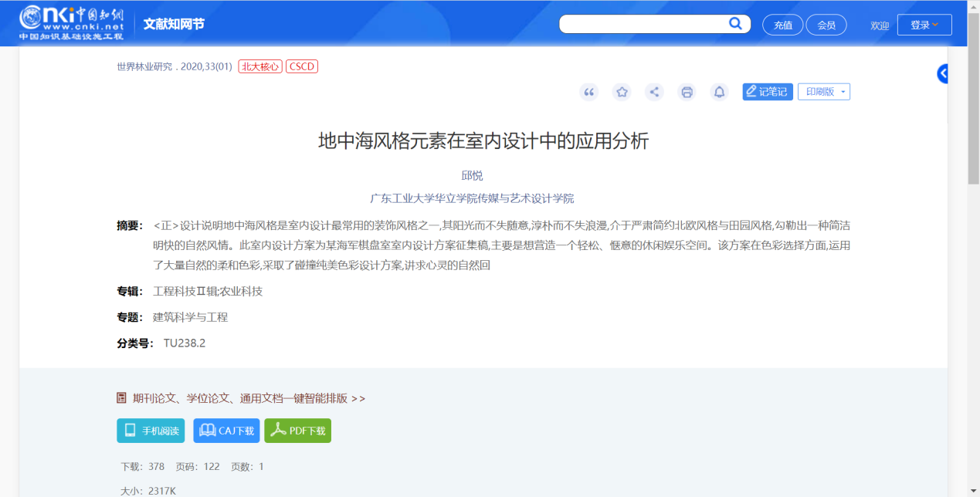Download the PDF file

pos(297,431)
